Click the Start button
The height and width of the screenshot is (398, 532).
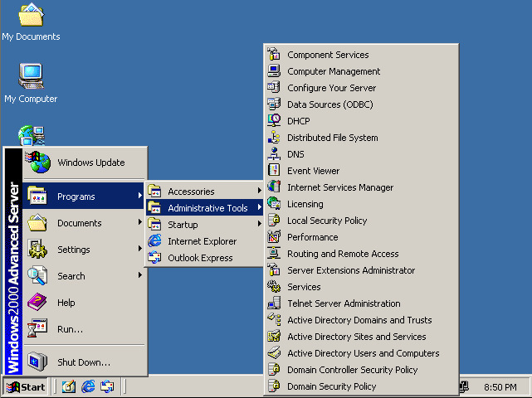26,387
